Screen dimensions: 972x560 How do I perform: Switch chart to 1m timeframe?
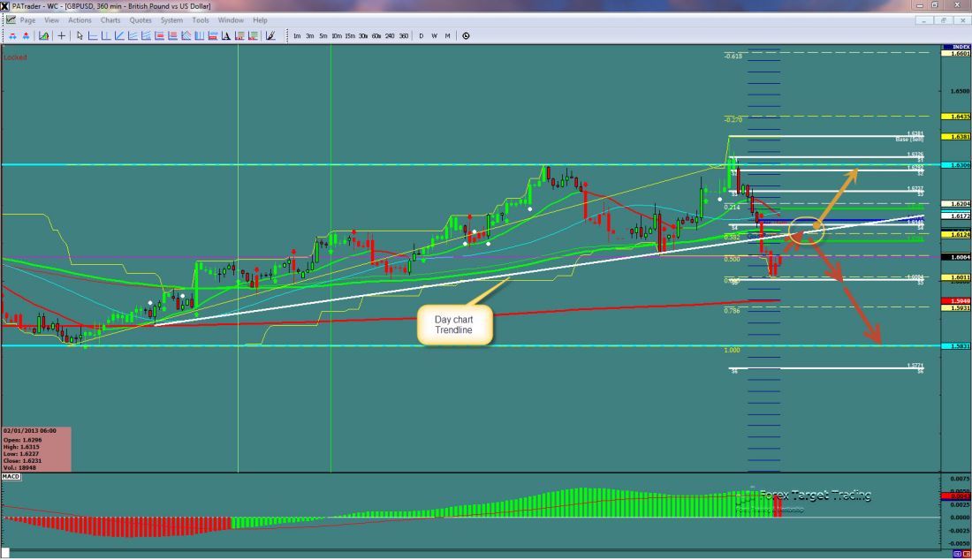click(297, 35)
